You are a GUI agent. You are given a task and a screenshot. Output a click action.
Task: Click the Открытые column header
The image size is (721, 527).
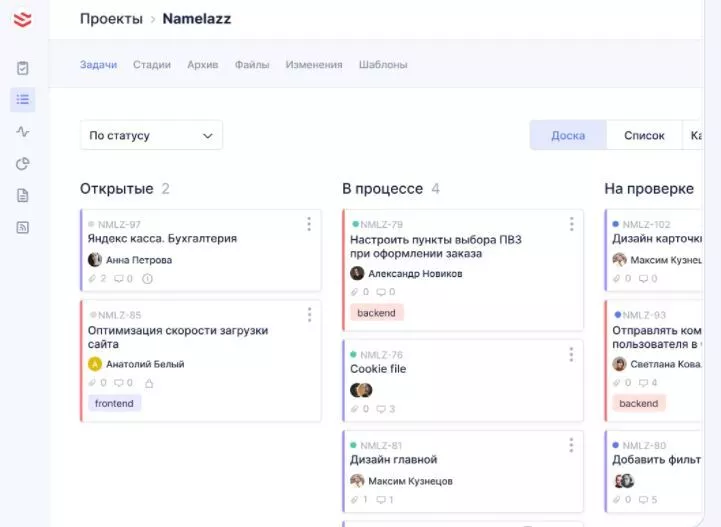click(x=116, y=189)
